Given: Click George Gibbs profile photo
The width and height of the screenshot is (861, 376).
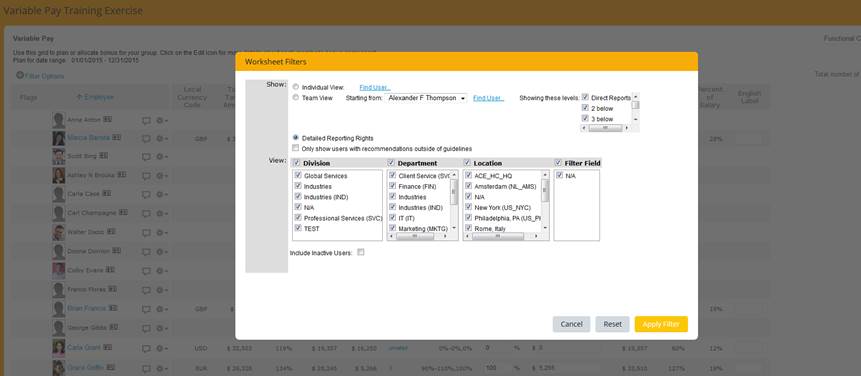Looking at the screenshot, I should (59, 328).
